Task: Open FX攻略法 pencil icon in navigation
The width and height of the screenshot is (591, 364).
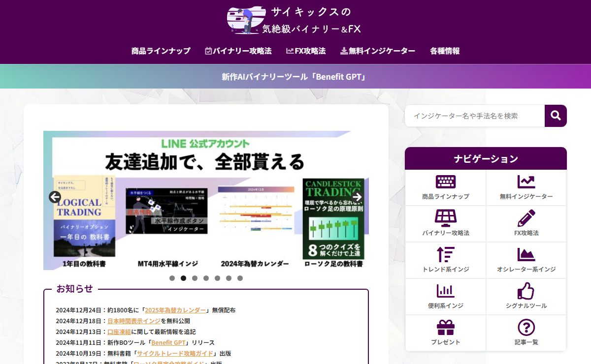Action: 526,218
